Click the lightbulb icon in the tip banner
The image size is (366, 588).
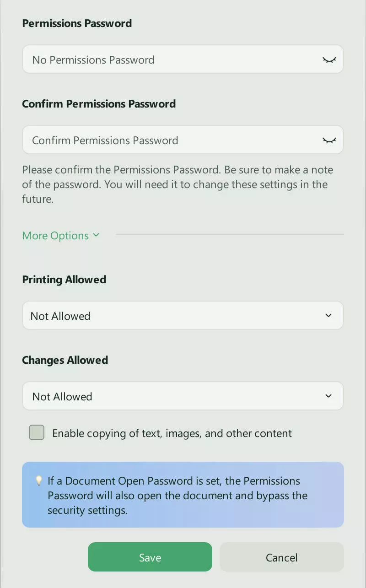coord(39,481)
